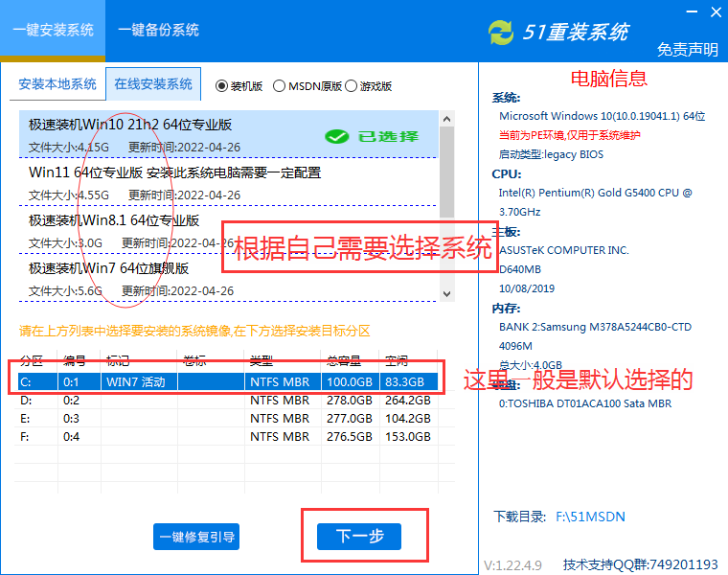Click the ASUSTeK COMPUTER INC. text
Image resolution: width=728 pixels, height=575 pixels.
(x=563, y=250)
